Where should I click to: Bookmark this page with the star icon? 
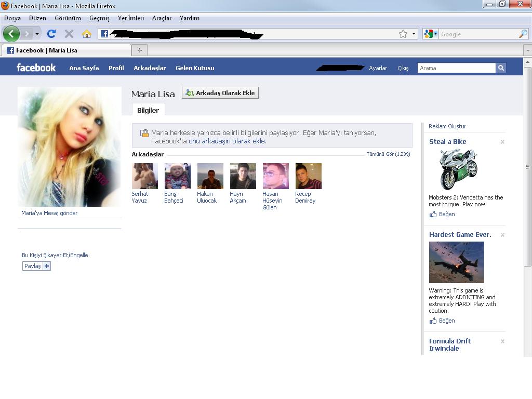tap(403, 34)
